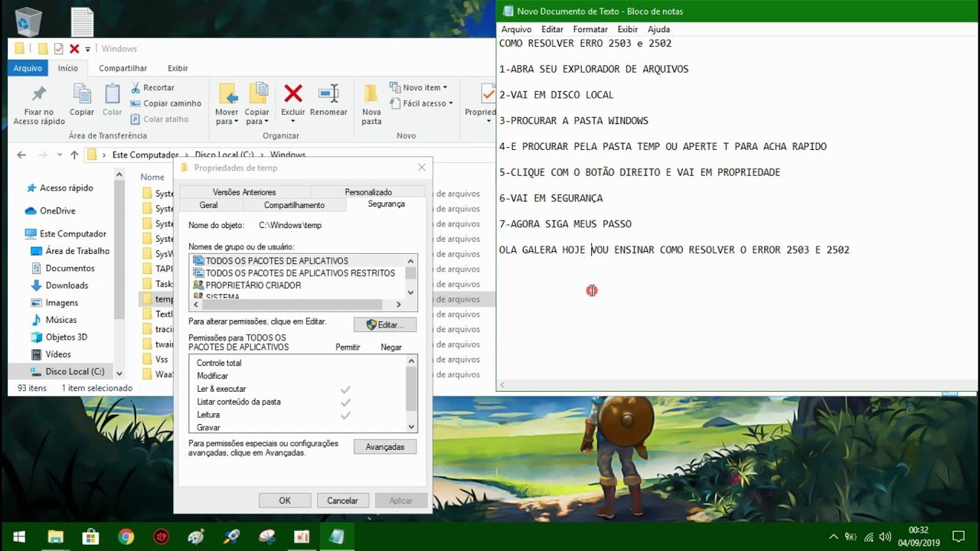The width and height of the screenshot is (980, 551).
Task: Click the Editar... permissions button
Action: click(385, 324)
